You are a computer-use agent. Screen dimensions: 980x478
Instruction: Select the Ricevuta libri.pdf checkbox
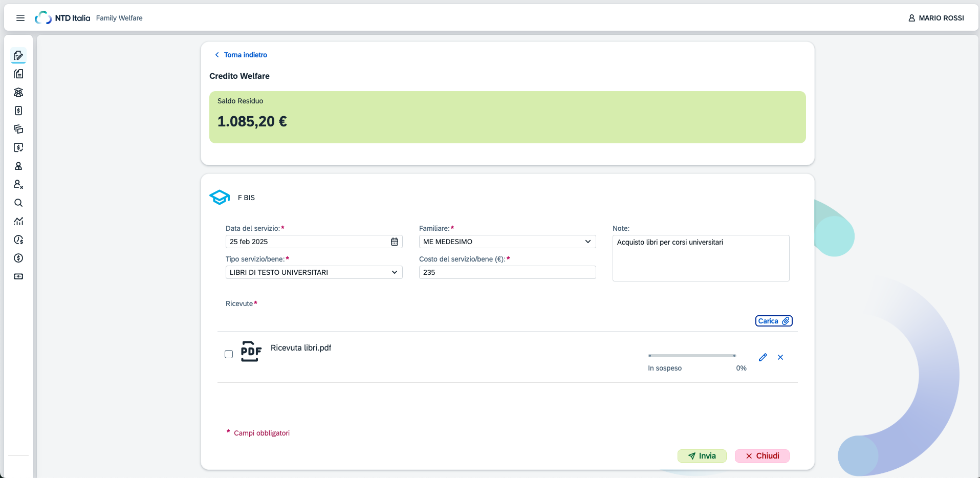pyautogui.click(x=229, y=354)
